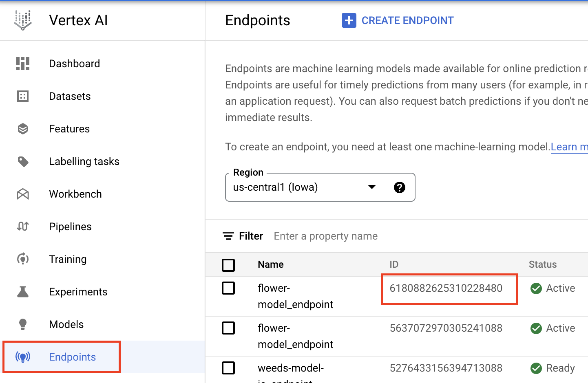Open the region help tooltip
The image size is (588, 383).
400,187
